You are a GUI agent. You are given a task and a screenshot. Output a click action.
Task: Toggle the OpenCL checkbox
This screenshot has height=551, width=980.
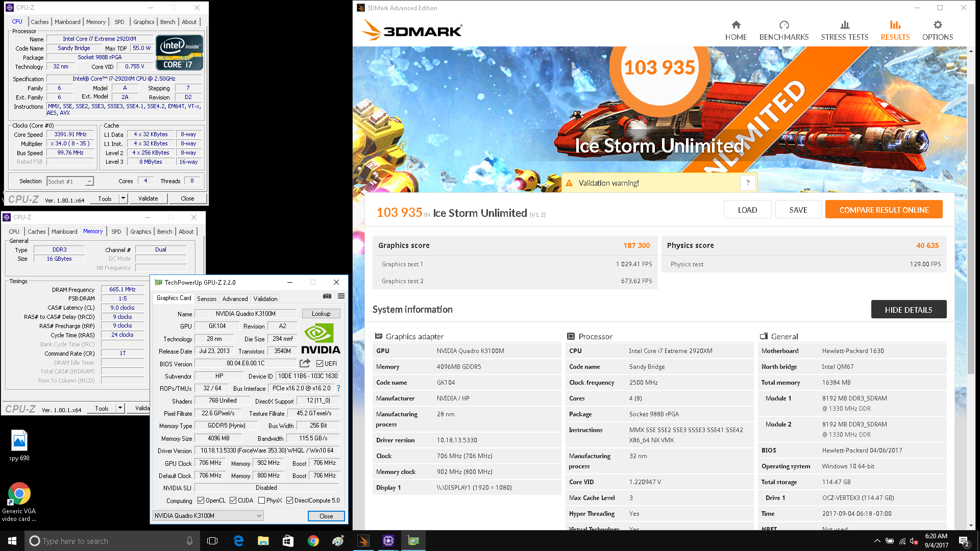click(201, 500)
